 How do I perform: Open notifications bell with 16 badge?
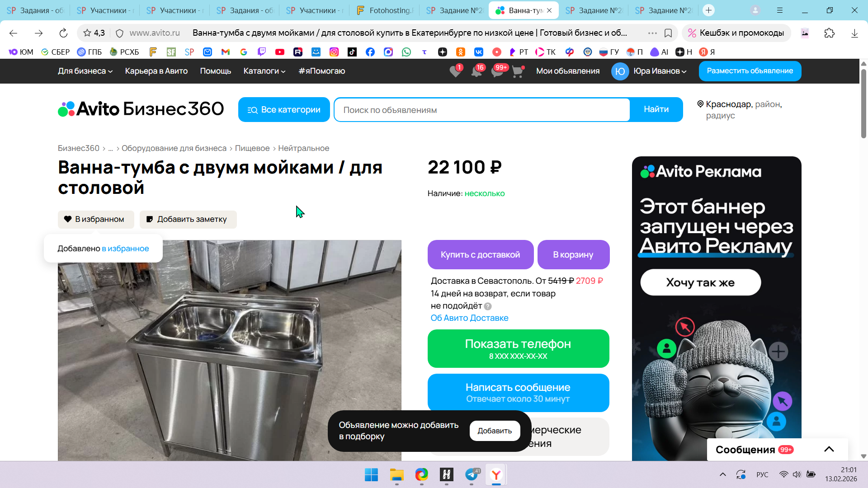(476, 71)
